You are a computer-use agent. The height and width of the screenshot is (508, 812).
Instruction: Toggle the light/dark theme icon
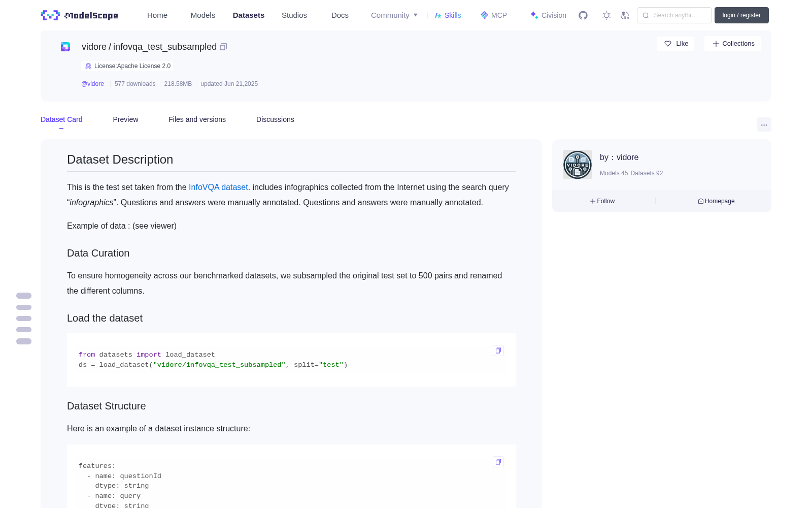pos(606,15)
